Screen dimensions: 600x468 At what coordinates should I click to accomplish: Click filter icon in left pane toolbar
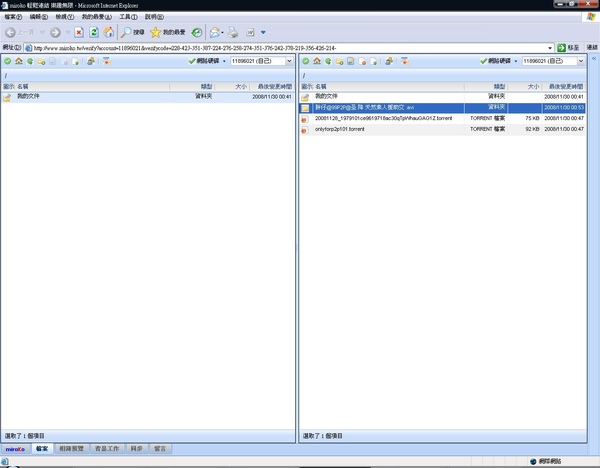coord(106,61)
